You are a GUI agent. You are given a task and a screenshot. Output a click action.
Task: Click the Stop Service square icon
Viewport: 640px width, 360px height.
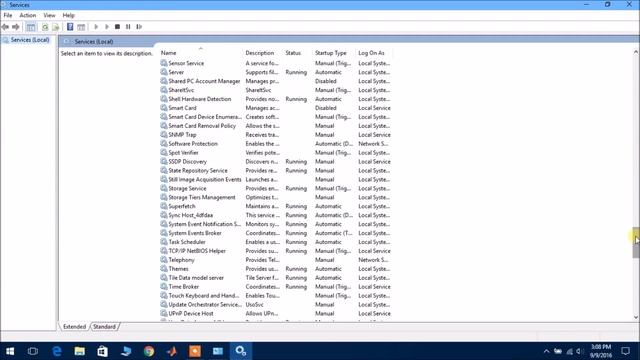tap(118, 27)
